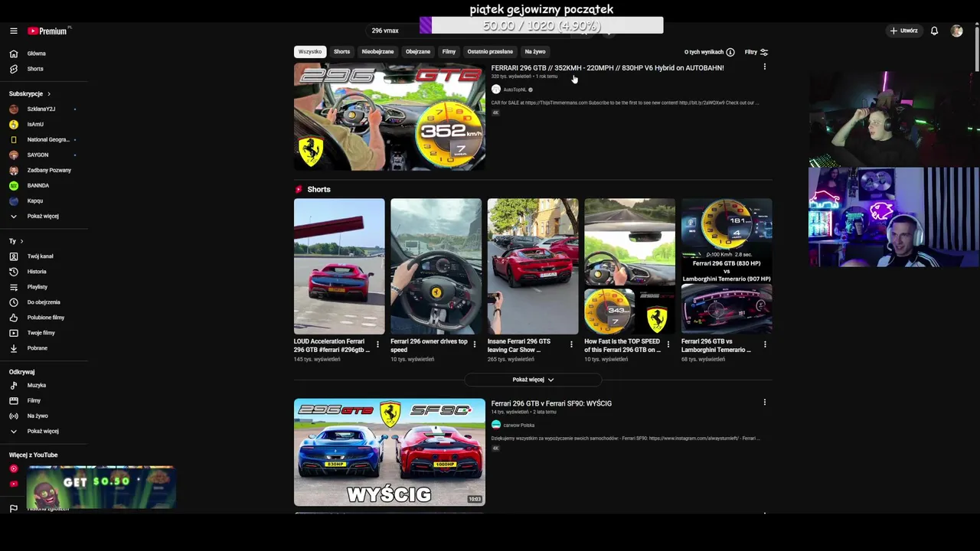Click the YouTube Premium logo
Viewport: 980px width, 551px height.
(48, 31)
